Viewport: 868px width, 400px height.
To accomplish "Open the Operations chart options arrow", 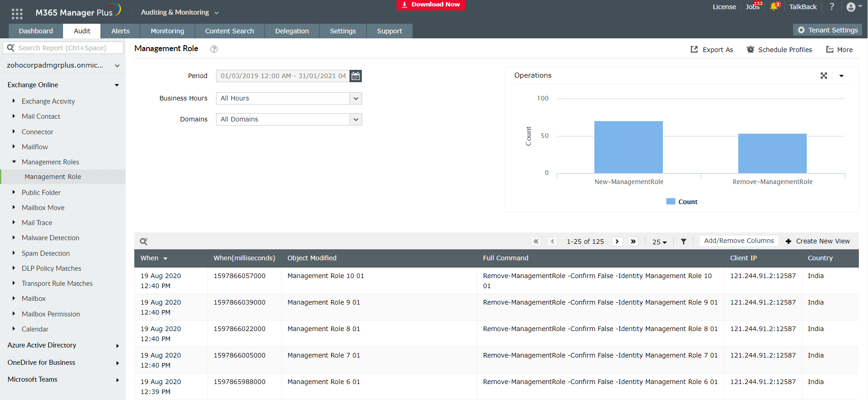I will (842, 76).
